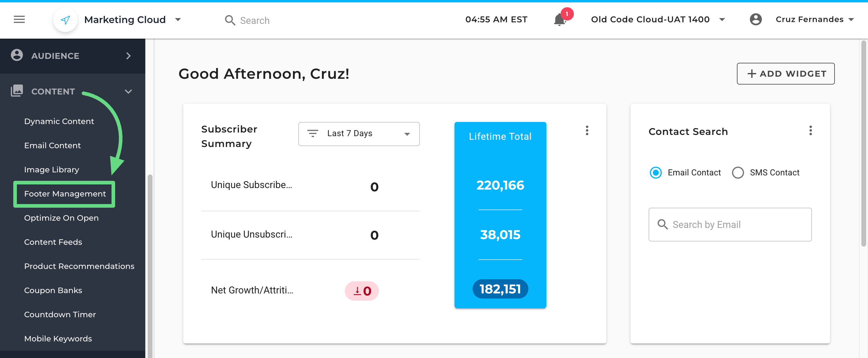This screenshot has width=868, height=358.
Task: Click the Search by Email input field
Action: pyautogui.click(x=730, y=224)
